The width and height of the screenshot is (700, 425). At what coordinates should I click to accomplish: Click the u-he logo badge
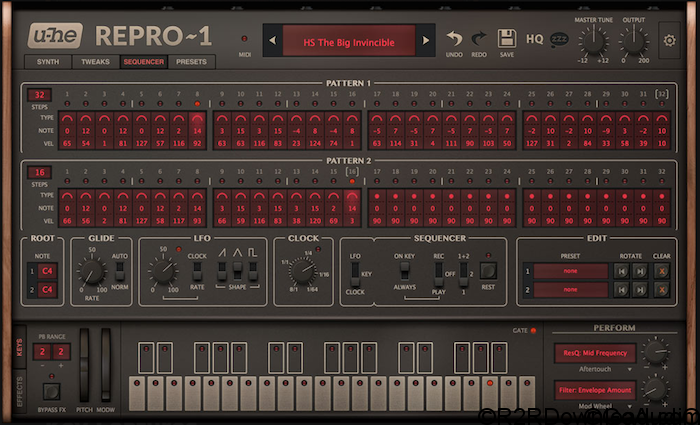coord(55,35)
